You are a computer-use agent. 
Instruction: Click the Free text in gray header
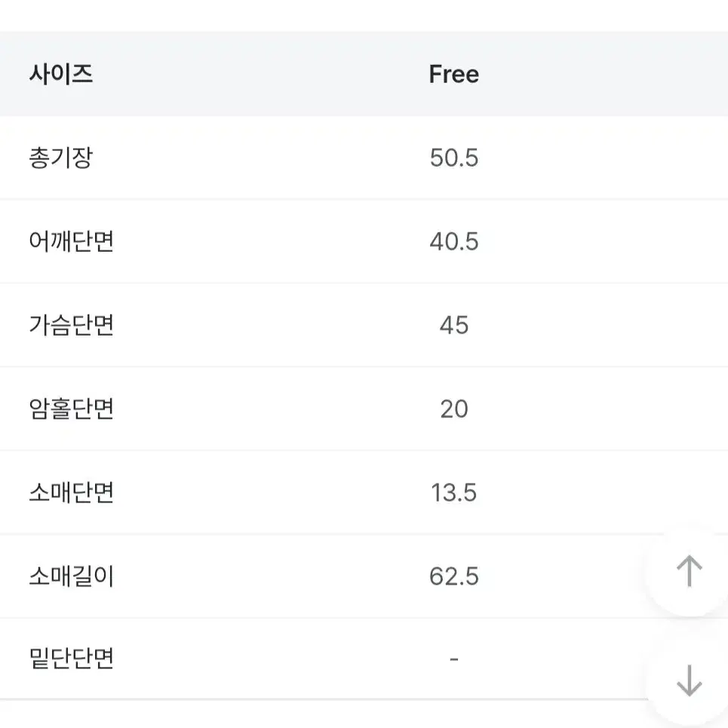[x=453, y=74]
